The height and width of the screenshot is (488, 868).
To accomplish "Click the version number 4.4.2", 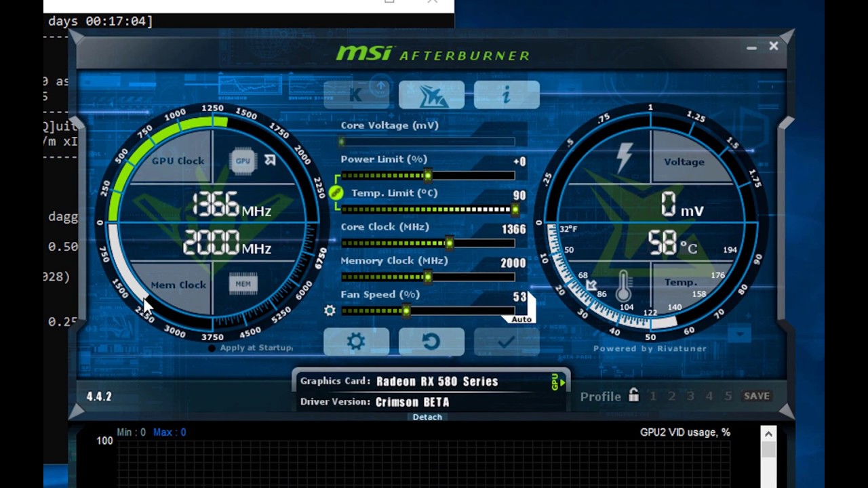I will pos(99,396).
